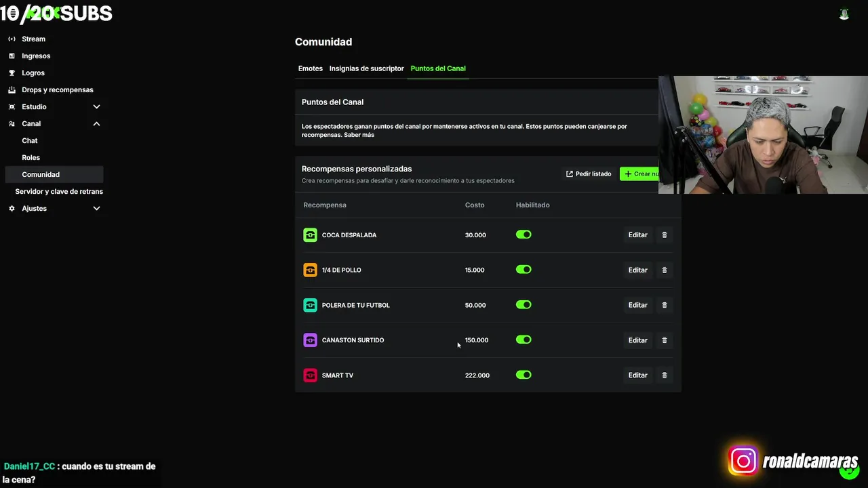Open Drops y recompensas sidebar icon
Screen dimensions: 868x488
[x=12, y=90]
